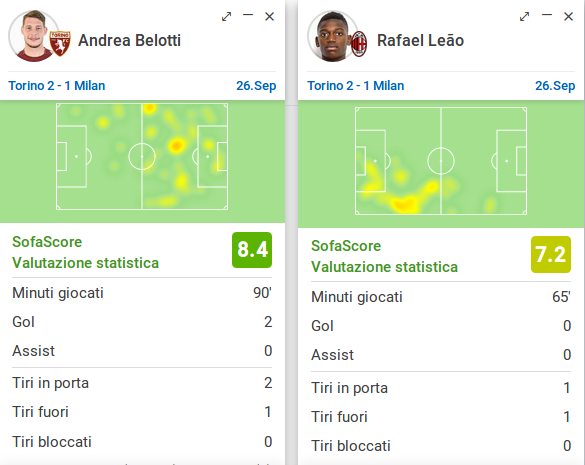
Task: Close the Andrea Belotti panel
Action: point(269,16)
